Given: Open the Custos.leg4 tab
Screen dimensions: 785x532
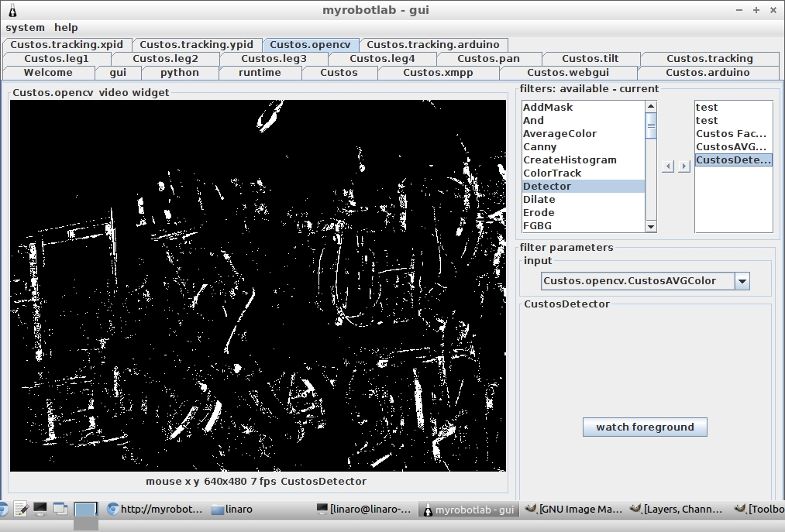Looking at the screenshot, I should coord(383,59).
